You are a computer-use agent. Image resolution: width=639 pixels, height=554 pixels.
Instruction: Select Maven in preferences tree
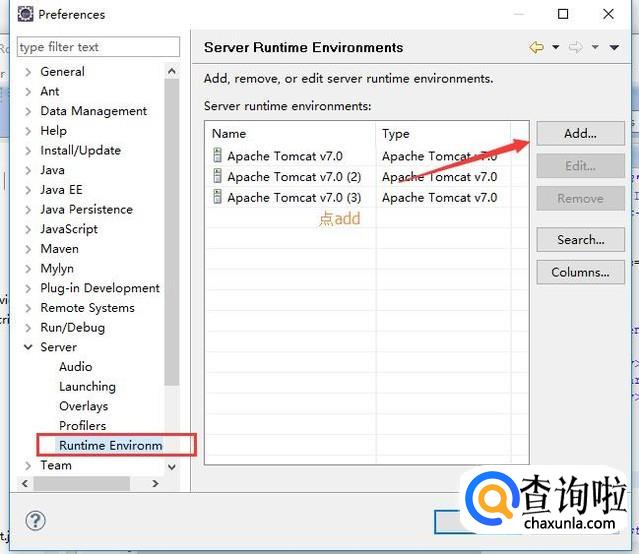coord(59,249)
